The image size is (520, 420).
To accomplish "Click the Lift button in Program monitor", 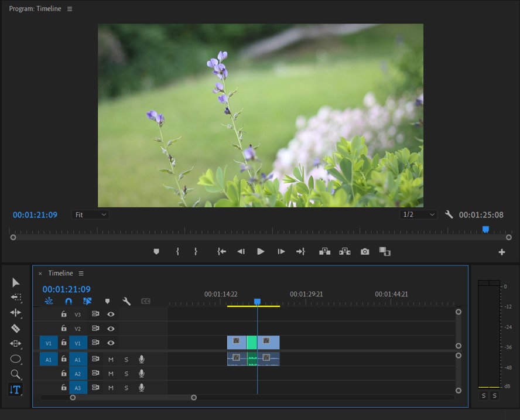I will pos(325,251).
